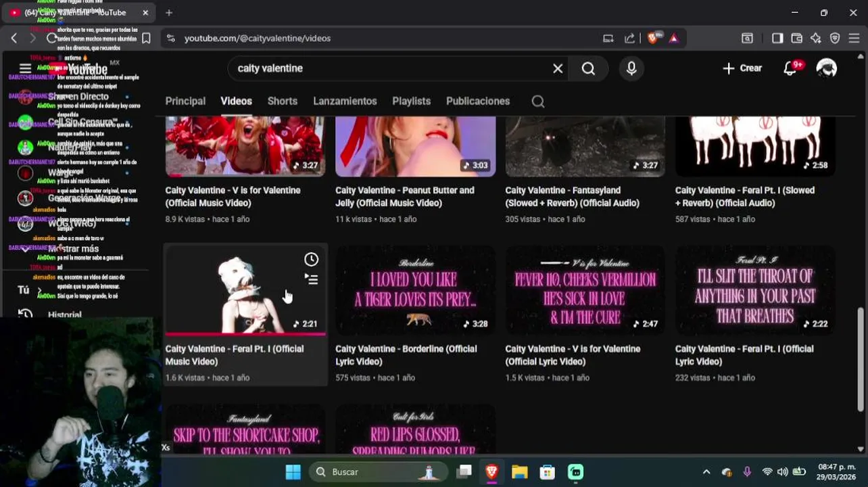Select the Videos tab
868x487 pixels.
[236, 101]
